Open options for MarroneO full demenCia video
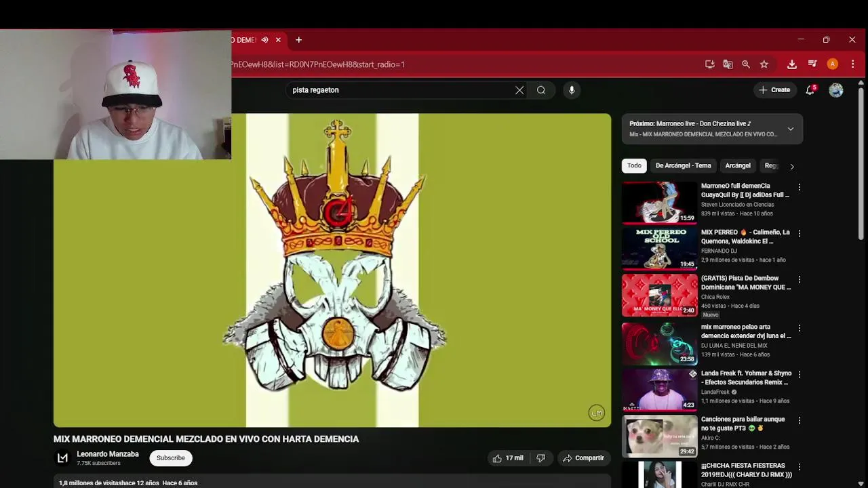The width and height of the screenshot is (868, 488). [x=800, y=187]
